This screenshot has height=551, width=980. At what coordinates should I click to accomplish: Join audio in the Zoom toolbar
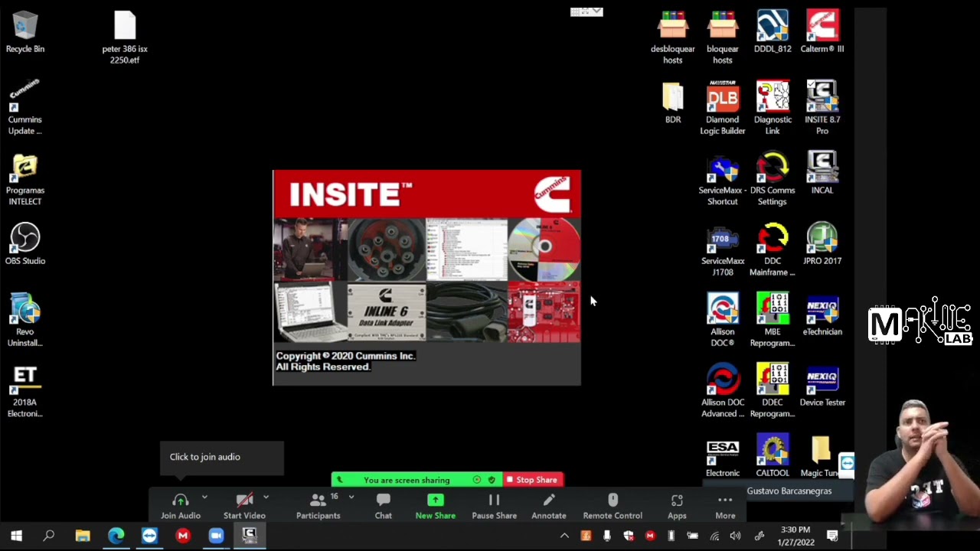pos(181,507)
